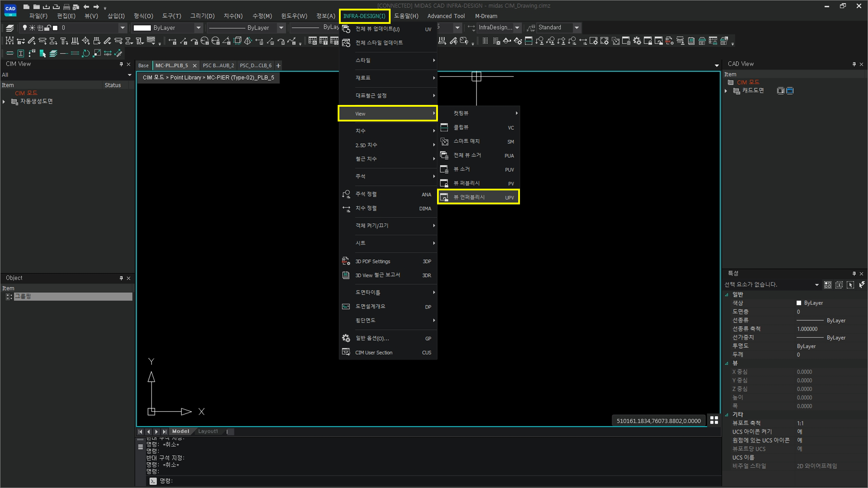The height and width of the screenshot is (488, 868).
Task: Click the 3D view rebar report toolbar icon
Action: tap(691, 41)
